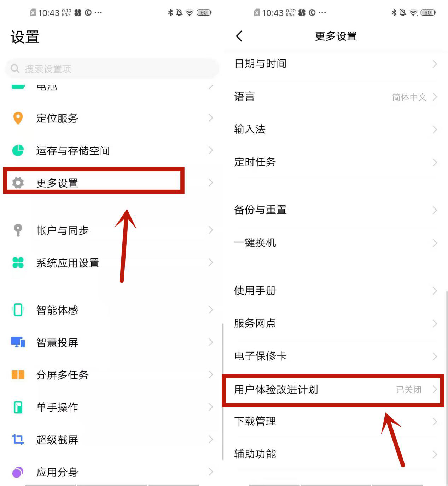Tap the chevron next to 辅助功能

coord(435,454)
